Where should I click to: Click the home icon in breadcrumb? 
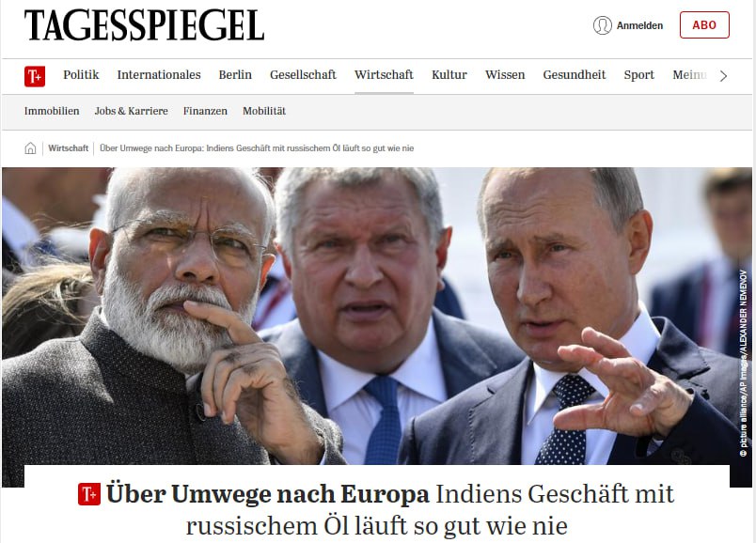pyautogui.click(x=30, y=148)
